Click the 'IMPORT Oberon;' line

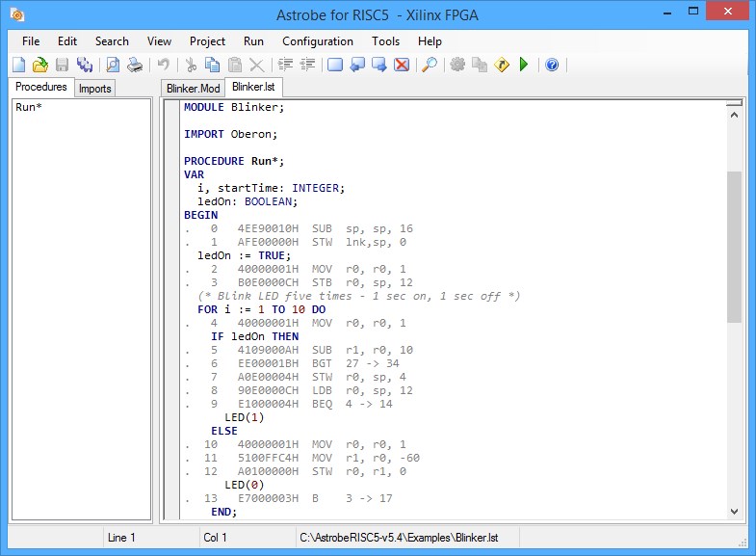point(230,134)
